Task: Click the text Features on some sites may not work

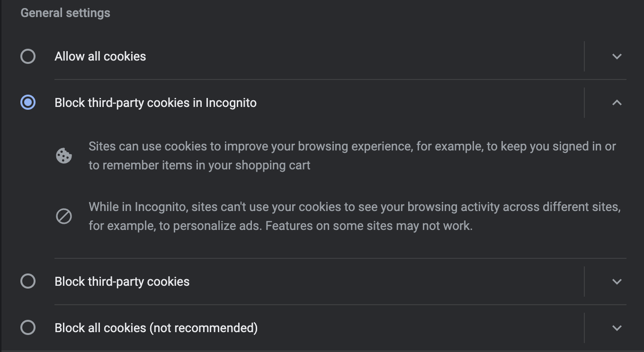Action: pos(369,226)
